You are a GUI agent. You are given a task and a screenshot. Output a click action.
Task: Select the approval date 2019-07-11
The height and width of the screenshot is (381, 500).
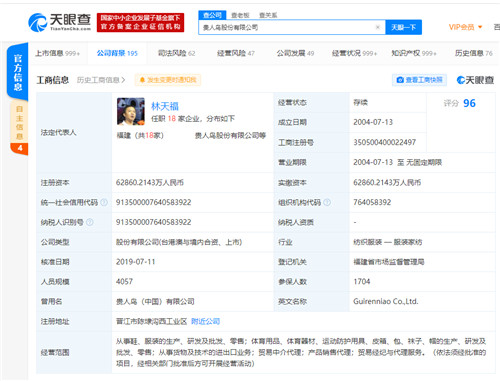click(136, 262)
